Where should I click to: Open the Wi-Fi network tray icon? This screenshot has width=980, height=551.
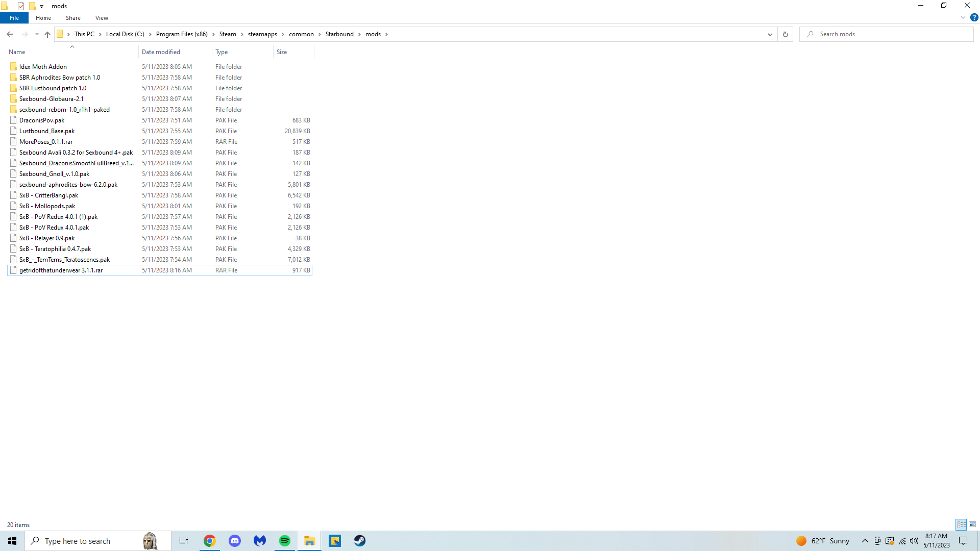pyautogui.click(x=902, y=541)
